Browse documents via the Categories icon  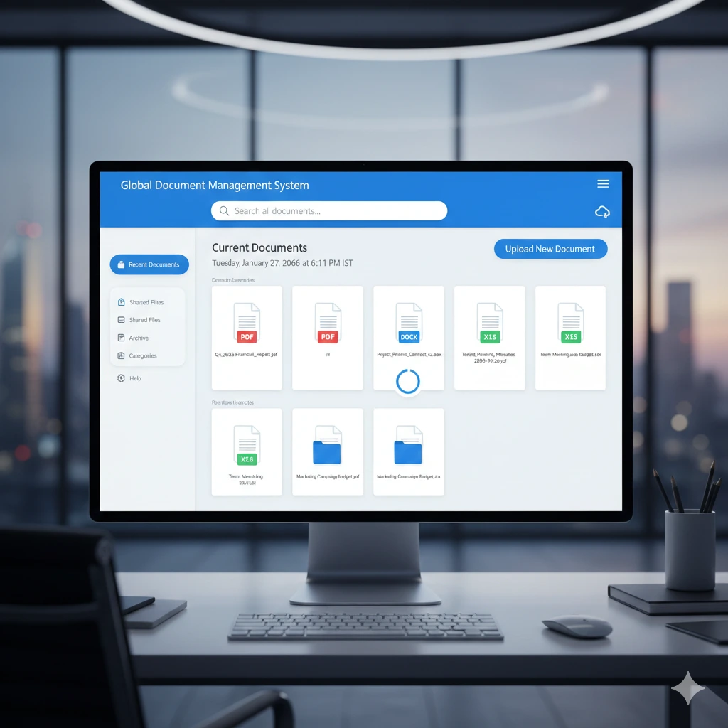pos(122,355)
